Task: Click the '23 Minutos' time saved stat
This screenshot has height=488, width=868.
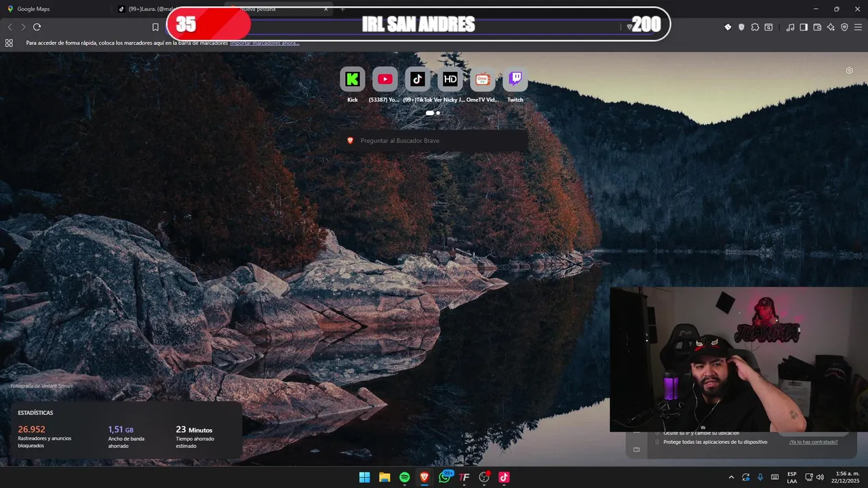Action: pos(194,429)
